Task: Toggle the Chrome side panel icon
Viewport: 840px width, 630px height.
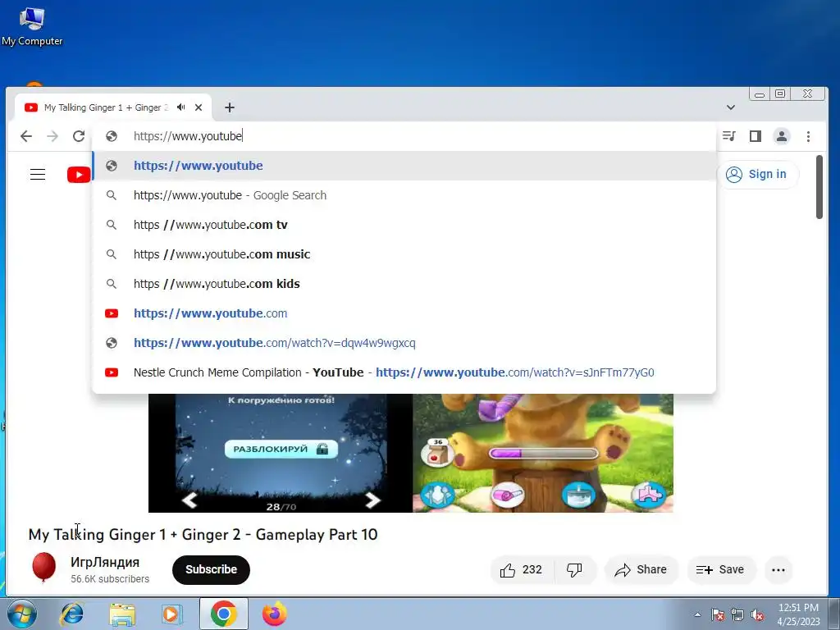Action: point(756,136)
